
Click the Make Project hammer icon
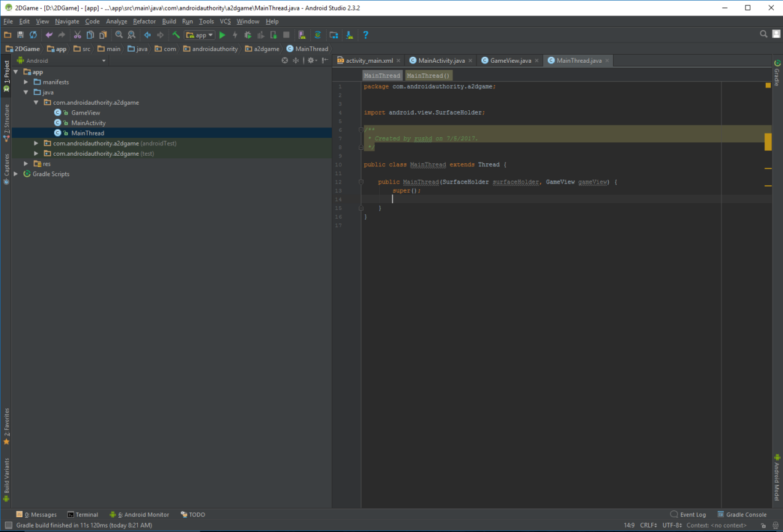176,35
